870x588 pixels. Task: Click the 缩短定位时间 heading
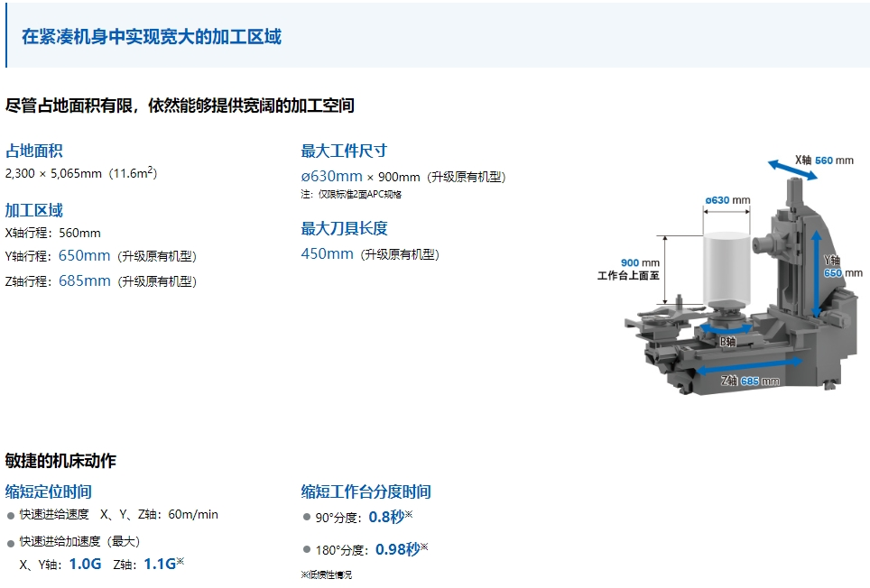tap(48, 492)
